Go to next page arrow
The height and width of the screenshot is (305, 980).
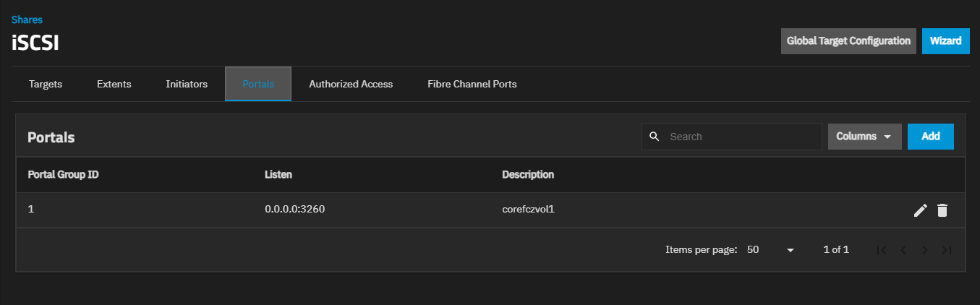point(924,250)
